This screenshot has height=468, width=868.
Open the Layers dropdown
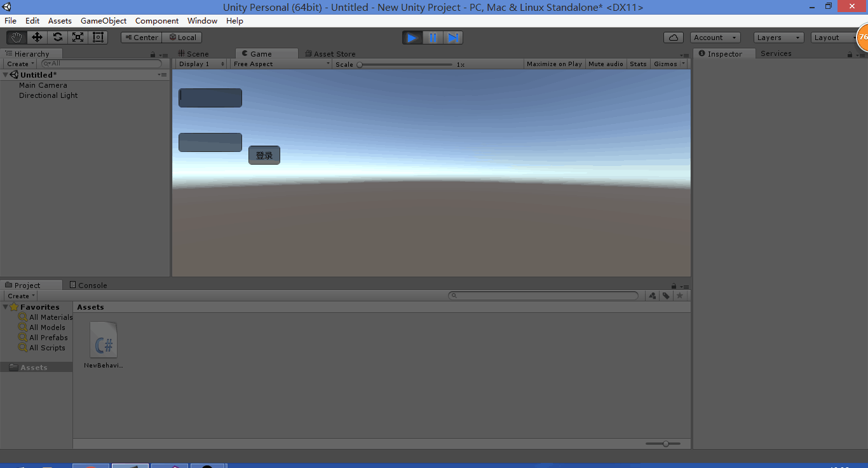pos(778,38)
